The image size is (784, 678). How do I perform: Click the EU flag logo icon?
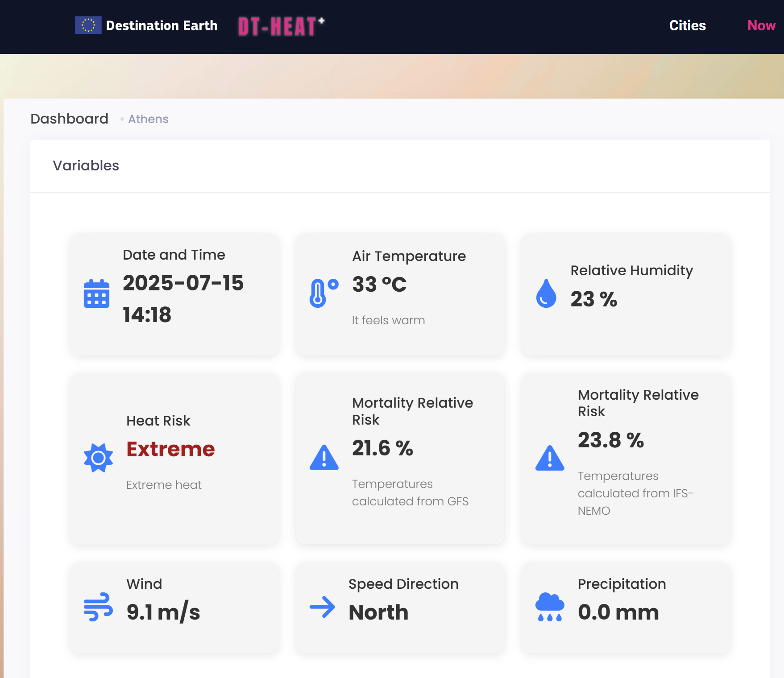88,25
